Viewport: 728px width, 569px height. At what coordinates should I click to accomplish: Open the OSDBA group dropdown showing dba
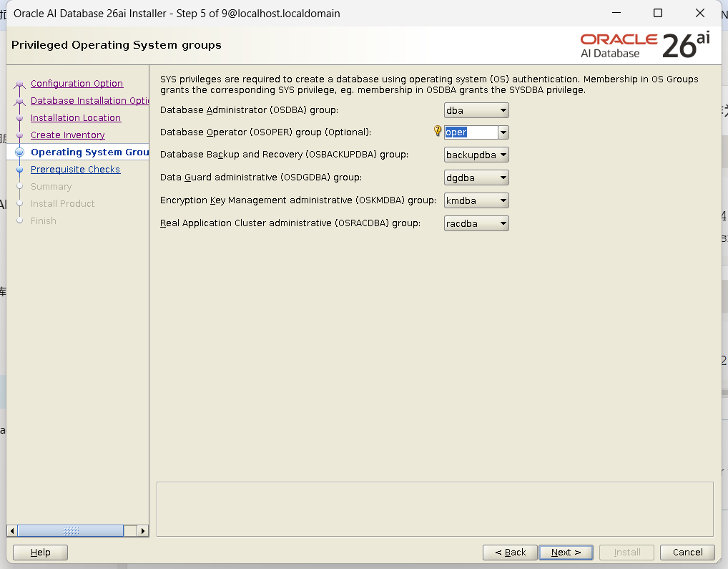(x=476, y=110)
